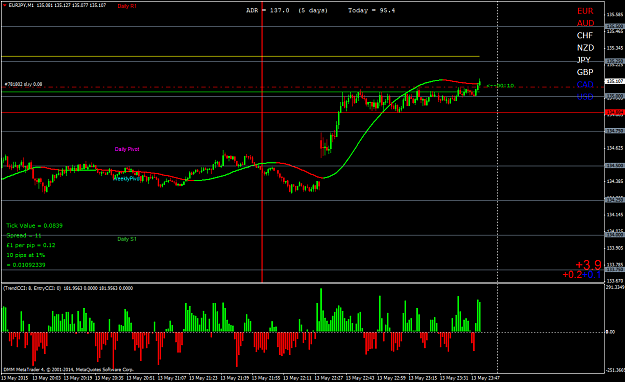
Task: Click the JPY currency label
Action: point(584,60)
